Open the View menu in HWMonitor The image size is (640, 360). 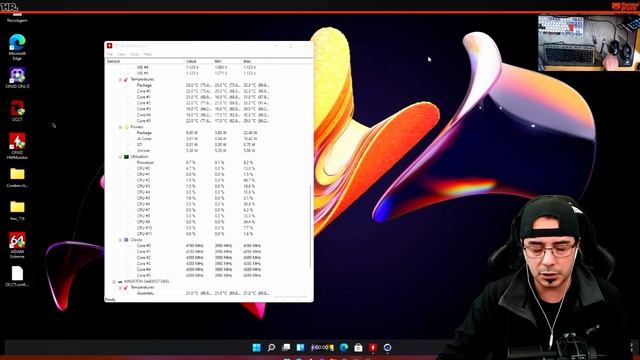[121, 54]
